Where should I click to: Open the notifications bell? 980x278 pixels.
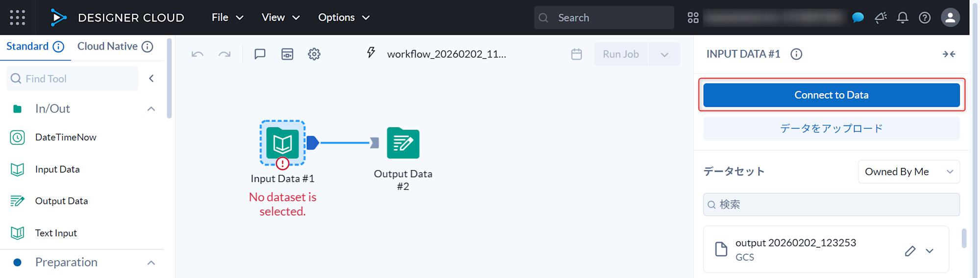pos(903,18)
